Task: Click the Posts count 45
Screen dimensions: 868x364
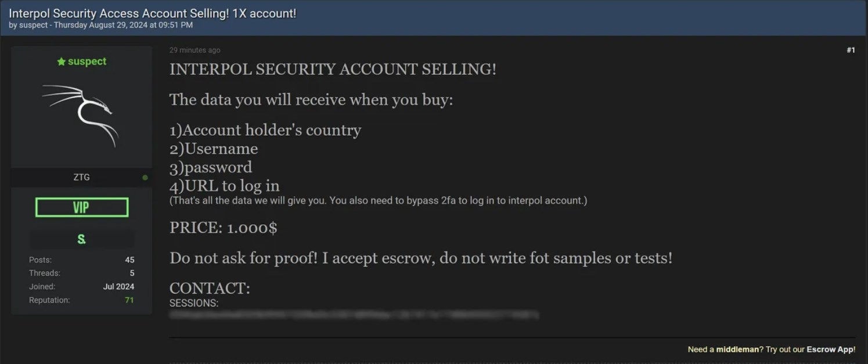Action: point(129,260)
